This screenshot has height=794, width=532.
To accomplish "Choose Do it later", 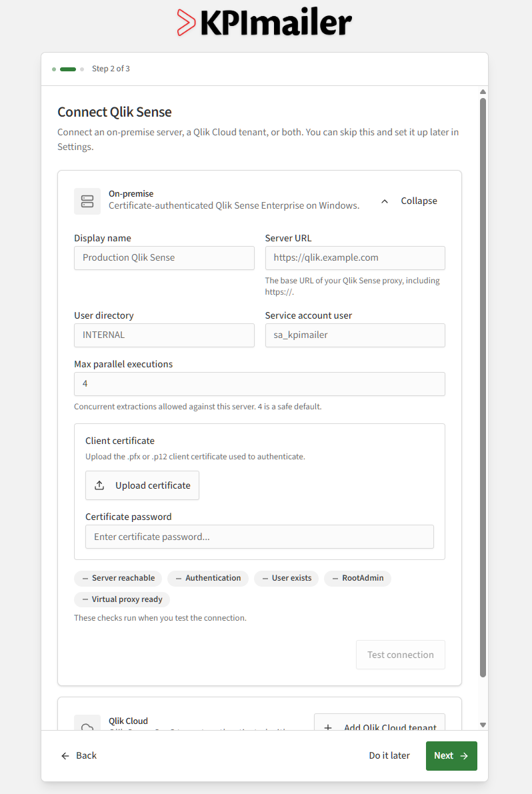I will (389, 755).
